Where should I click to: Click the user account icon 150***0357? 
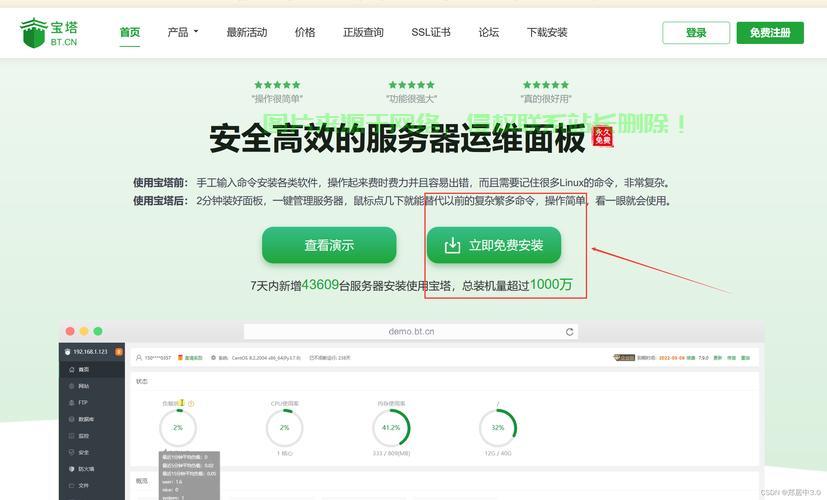(139, 358)
